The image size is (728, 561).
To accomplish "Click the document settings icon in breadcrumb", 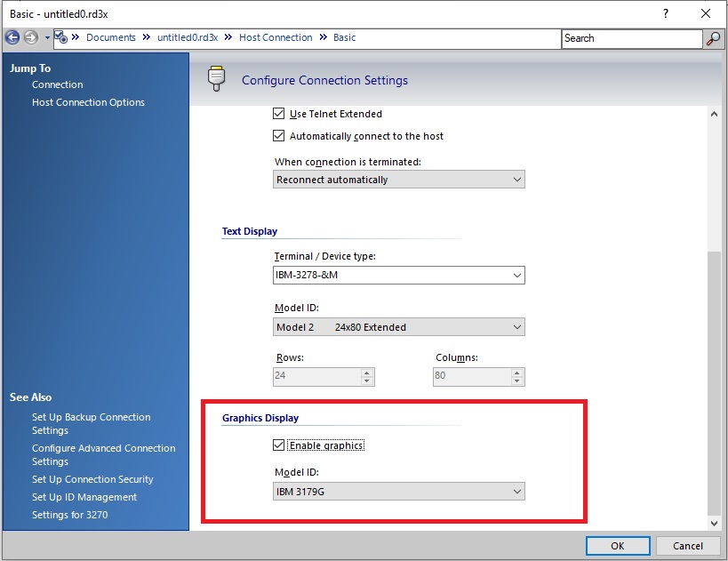I will pyautogui.click(x=60, y=37).
